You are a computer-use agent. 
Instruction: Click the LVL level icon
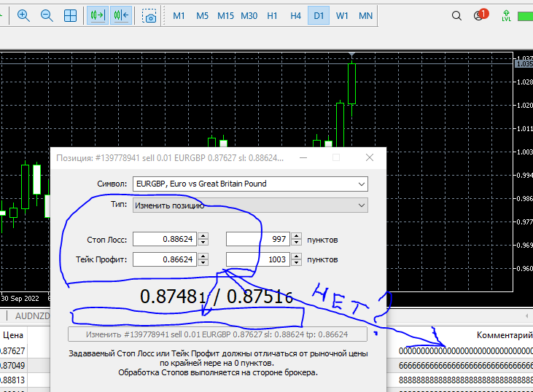coord(507,15)
